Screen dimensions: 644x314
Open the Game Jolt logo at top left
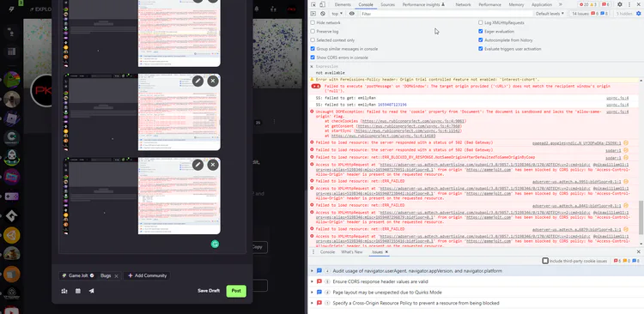coord(11,9)
